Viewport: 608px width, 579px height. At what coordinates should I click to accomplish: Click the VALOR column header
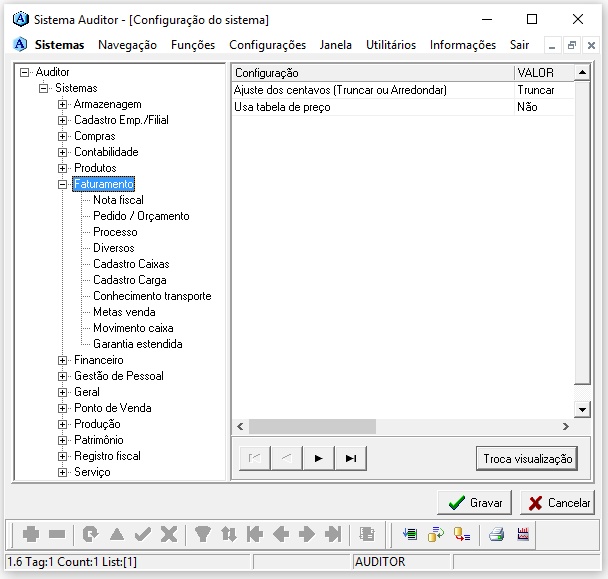pyautogui.click(x=544, y=73)
